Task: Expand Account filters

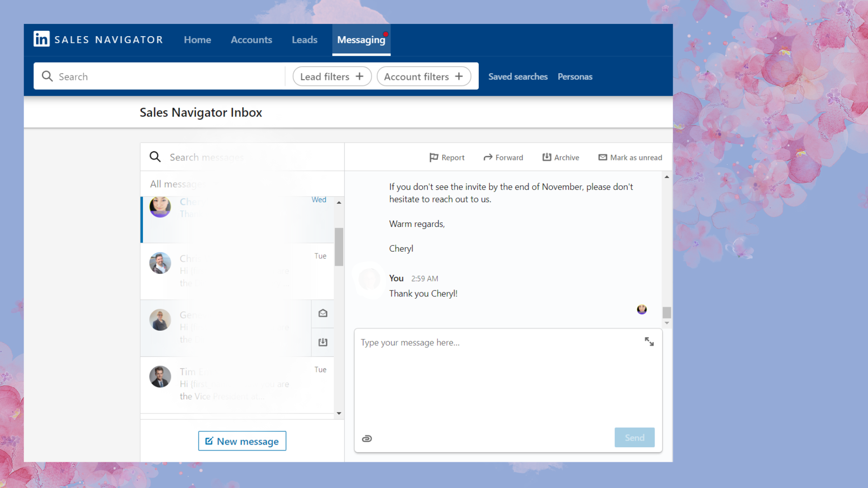Action: pos(424,76)
